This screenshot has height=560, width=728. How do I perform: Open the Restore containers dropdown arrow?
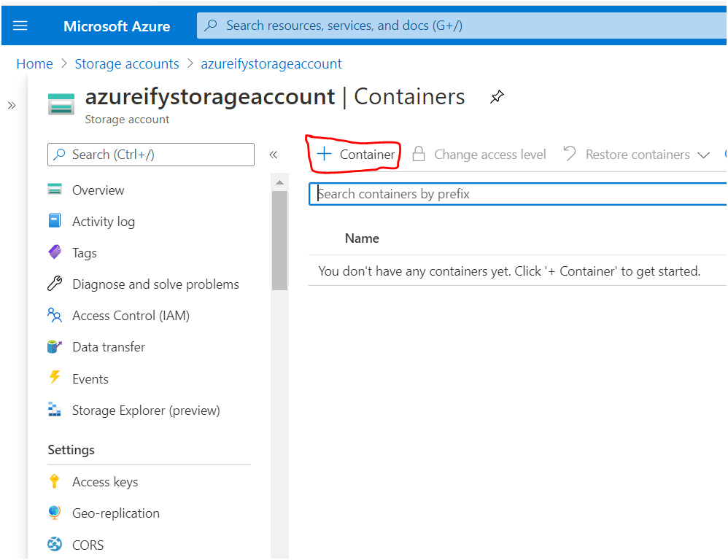pos(703,155)
